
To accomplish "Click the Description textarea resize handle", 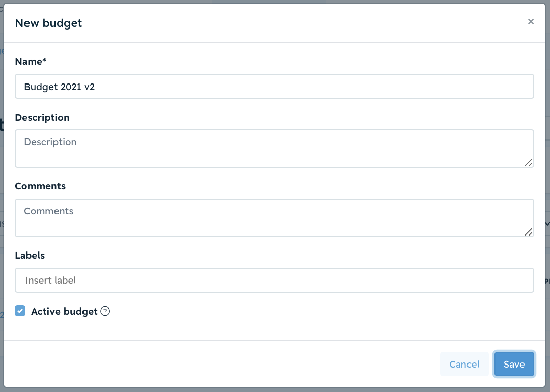I will (529, 163).
